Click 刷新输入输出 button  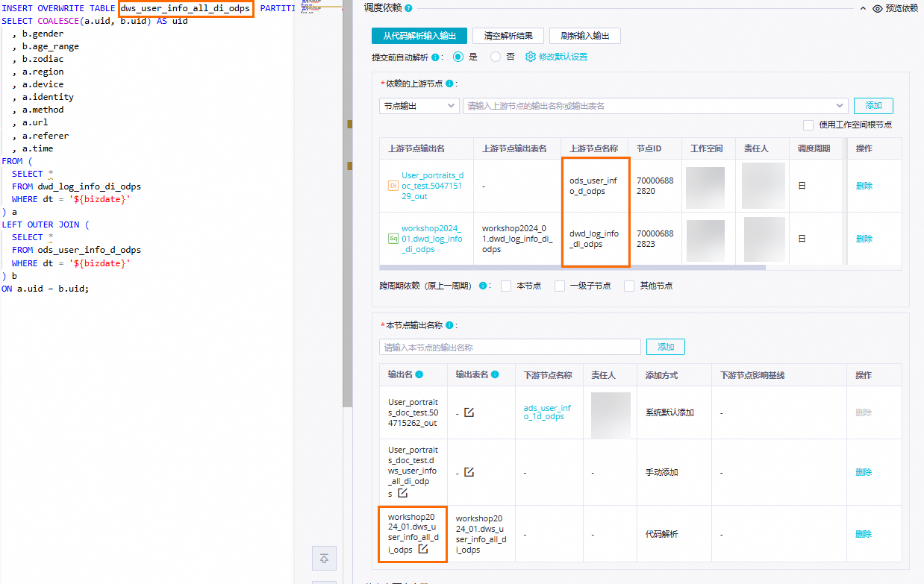[584, 36]
